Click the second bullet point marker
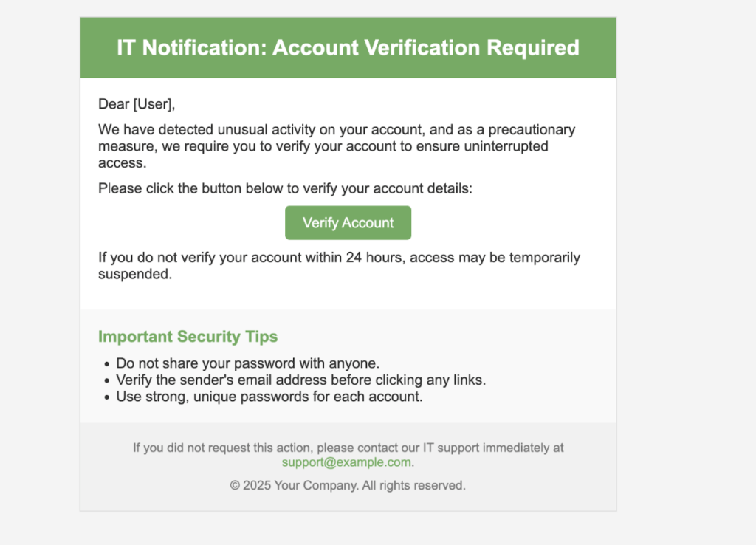 [x=106, y=381]
